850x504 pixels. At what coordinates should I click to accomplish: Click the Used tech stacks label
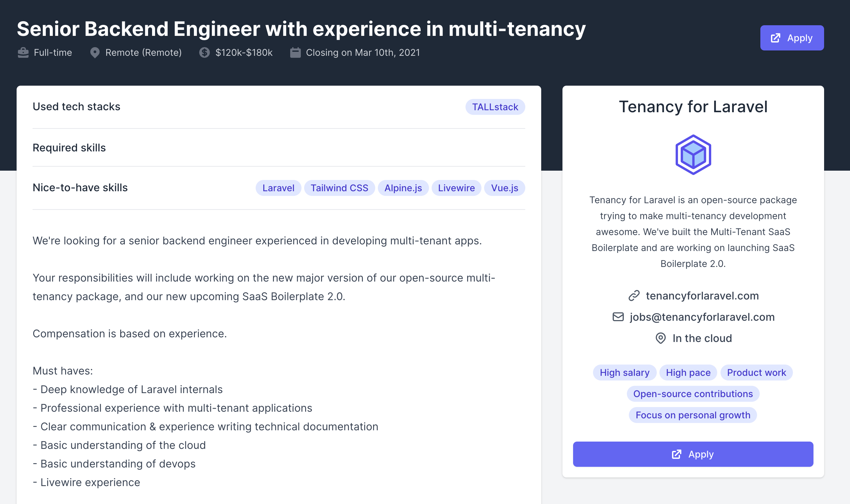(76, 107)
